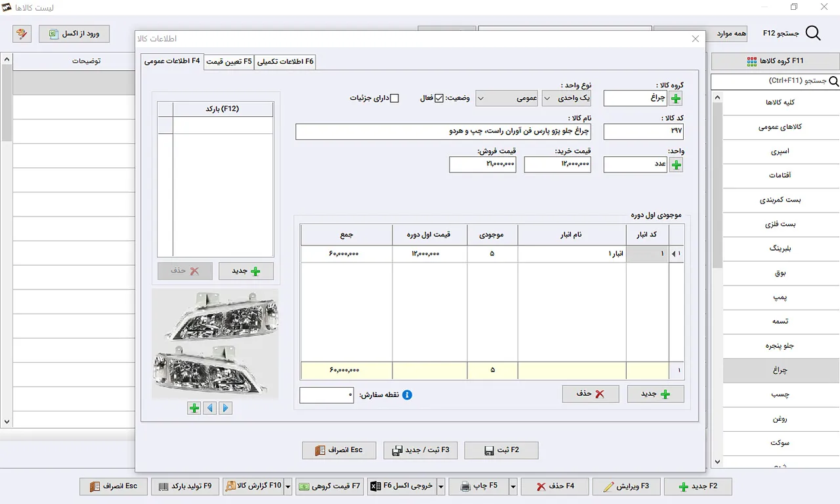Toggle the فعال status checkbox

pos(440,98)
